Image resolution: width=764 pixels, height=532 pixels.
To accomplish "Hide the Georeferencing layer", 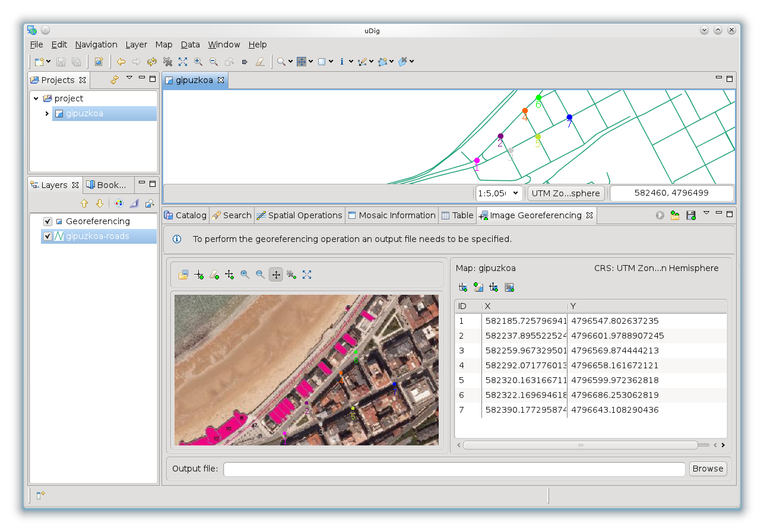I will (x=47, y=221).
